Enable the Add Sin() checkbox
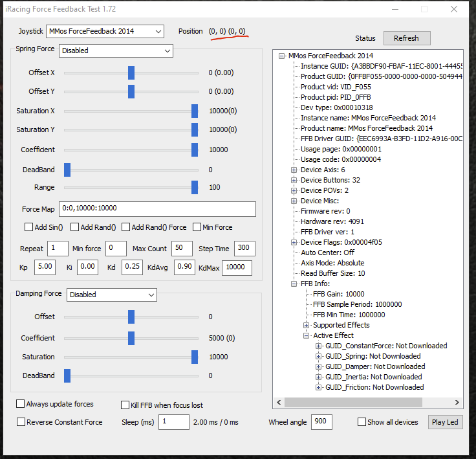This screenshot has height=459, width=476. 29,227
